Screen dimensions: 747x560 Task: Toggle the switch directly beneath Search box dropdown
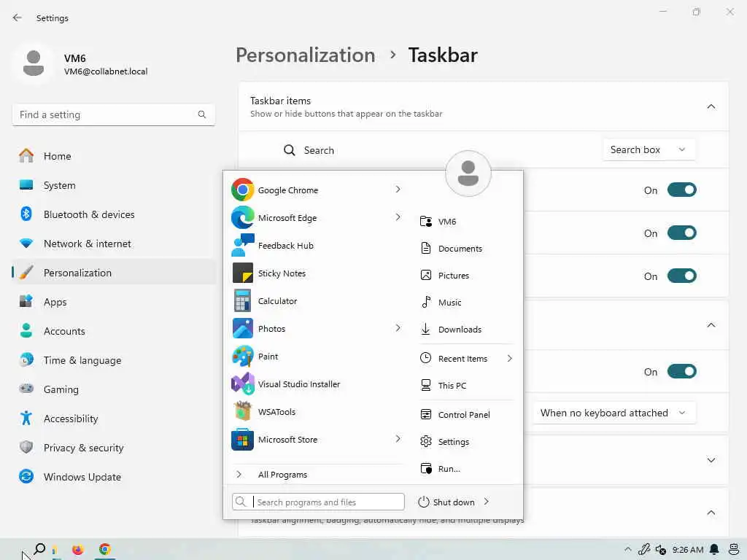tap(682, 190)
